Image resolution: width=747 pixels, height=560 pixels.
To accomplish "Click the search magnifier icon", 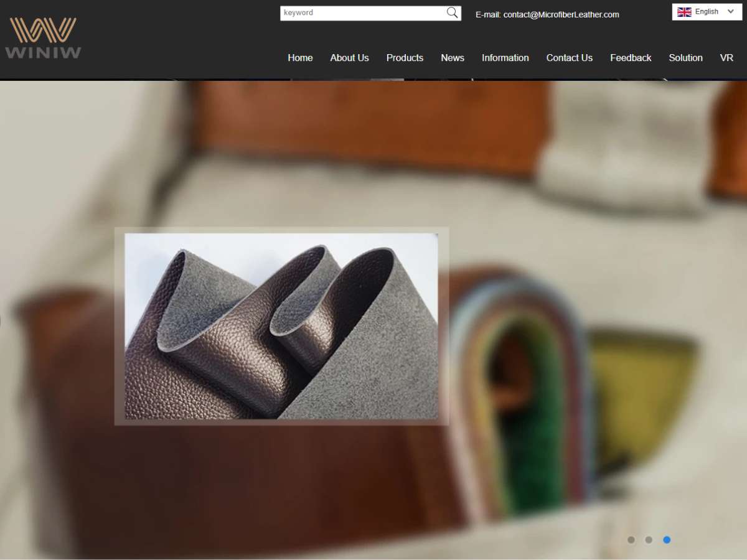I will coord(453,12).
